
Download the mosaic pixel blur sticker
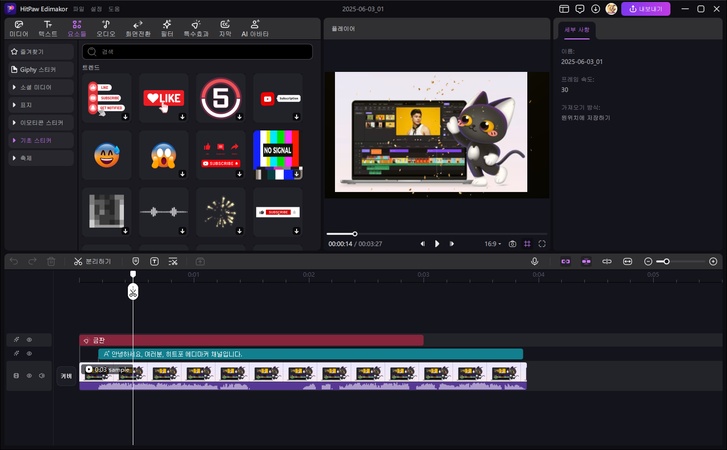click(125, 231)
